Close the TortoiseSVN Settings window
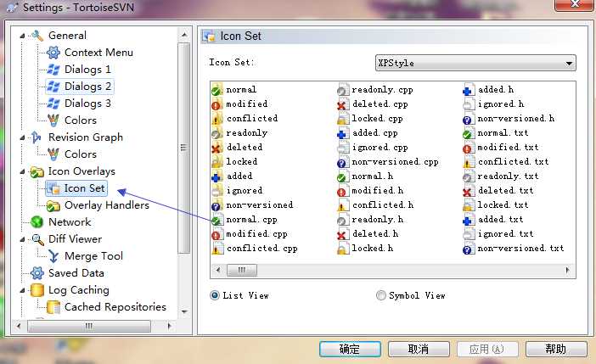The image size is (596, 364). pyautogui.click(x=575, y=4)
